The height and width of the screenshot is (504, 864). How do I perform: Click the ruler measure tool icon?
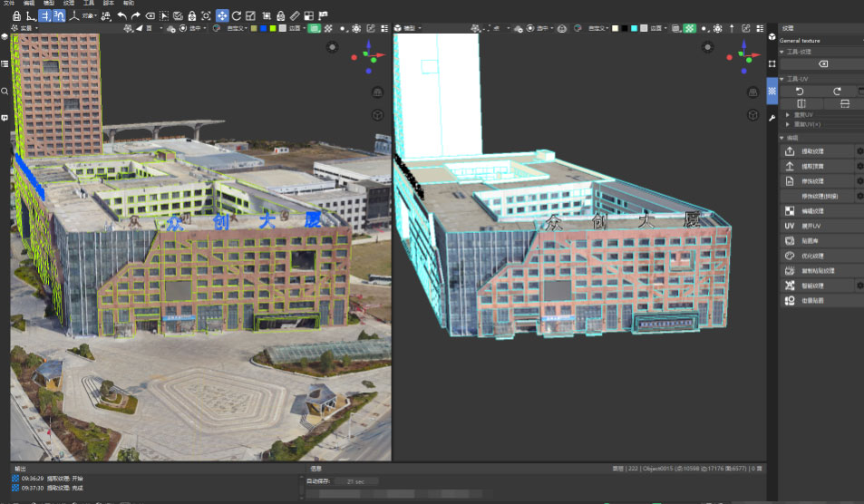click(295, 15)
